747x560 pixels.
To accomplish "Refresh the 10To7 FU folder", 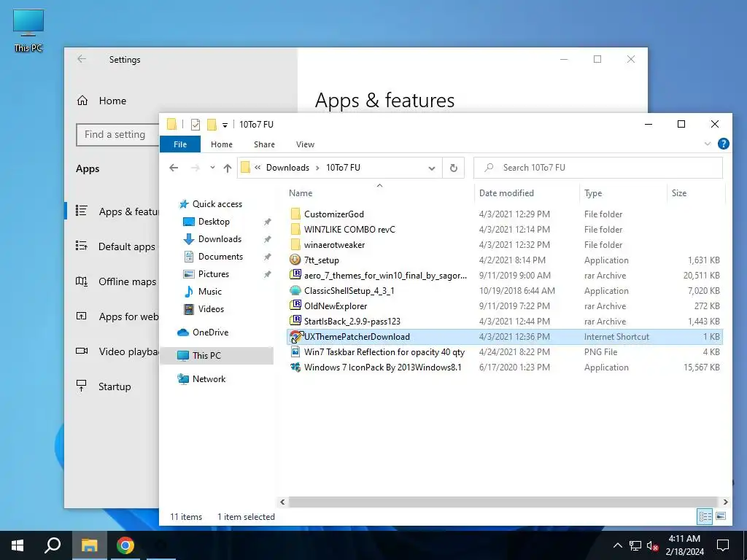I will [454, 168].
